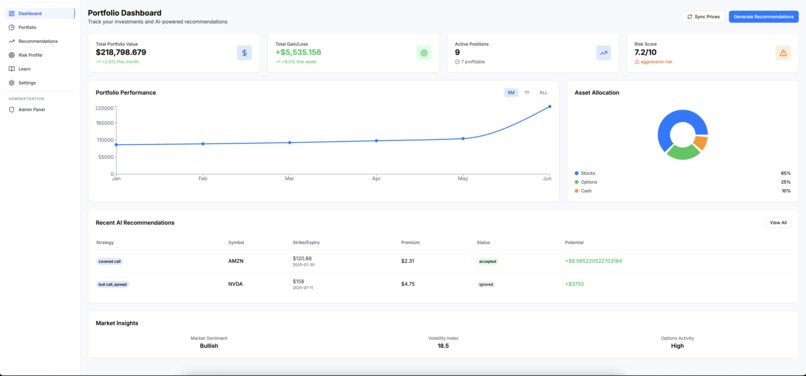Viewport: 806px width, 376px height.
Task: Switch chart range to 1Y
Action: point(527,93)
